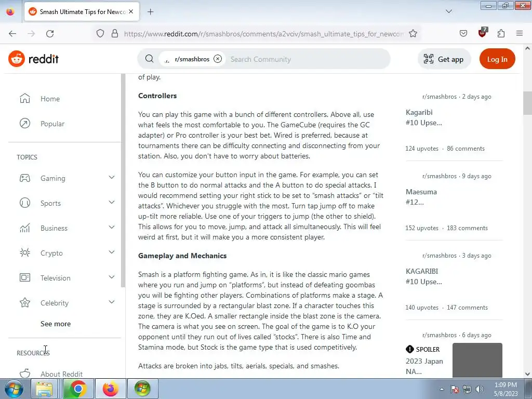Open the uBlock Origin extension icon
Image resolution: width=532 pixels, height=399 pixels.
[x=482, y=33]
